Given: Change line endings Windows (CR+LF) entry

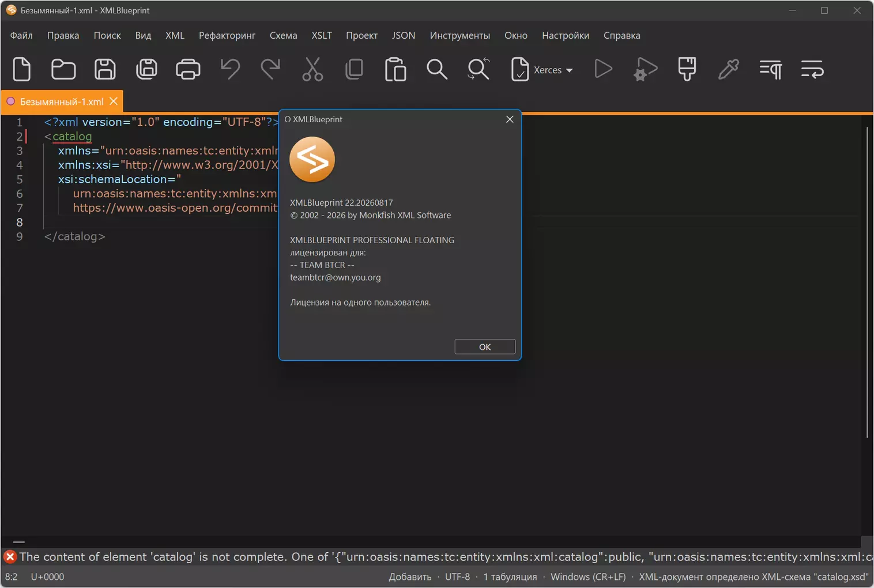Looking at the screenshot, I should click(x=588, y=577).
